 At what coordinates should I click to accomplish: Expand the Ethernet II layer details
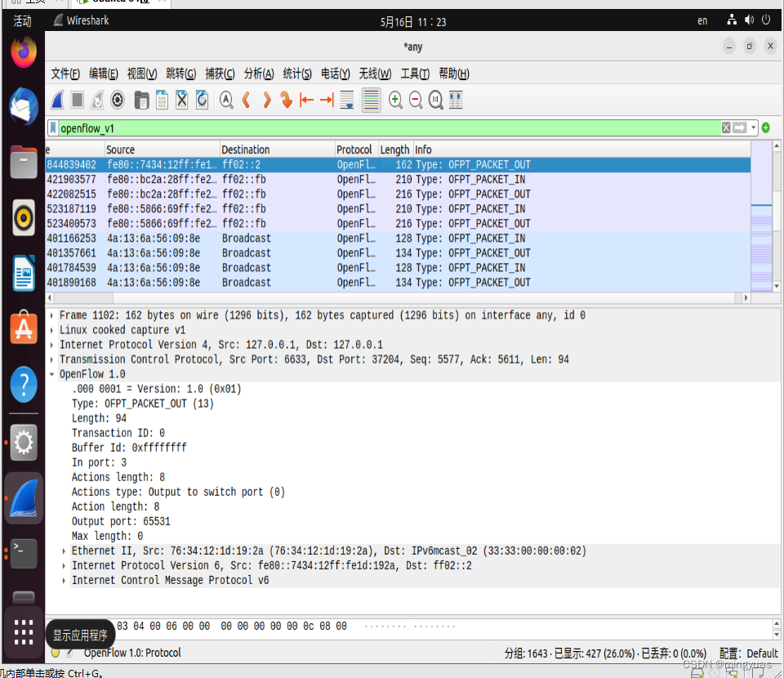[x=64, y=551]
